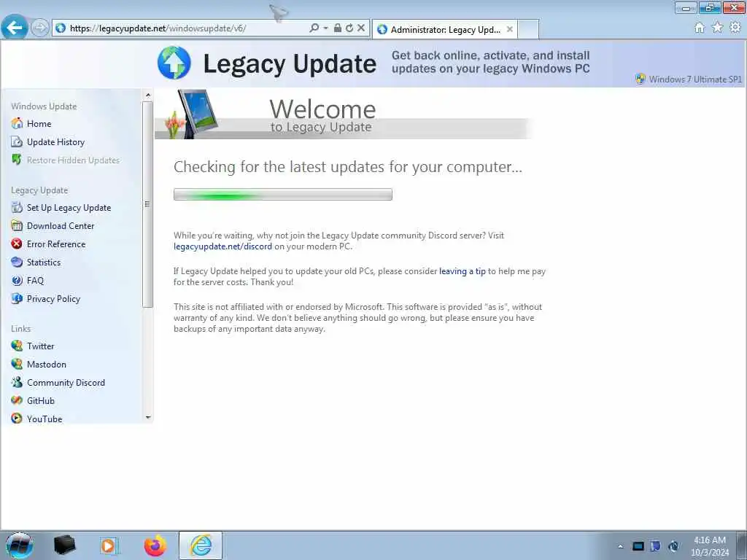Click the sidebar scrollbar thumb
The height and width of the screenshot is (560, 747).
coord(147,204)
